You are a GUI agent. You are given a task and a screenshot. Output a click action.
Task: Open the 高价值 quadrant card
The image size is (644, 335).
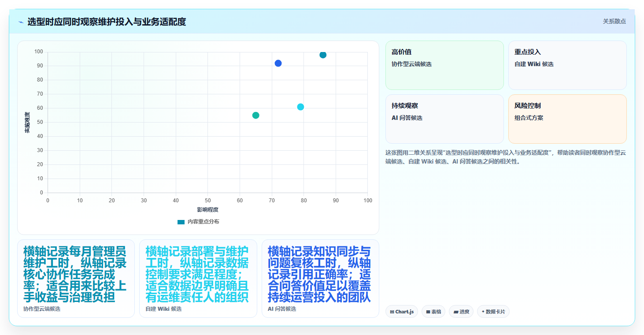[444, 65]
